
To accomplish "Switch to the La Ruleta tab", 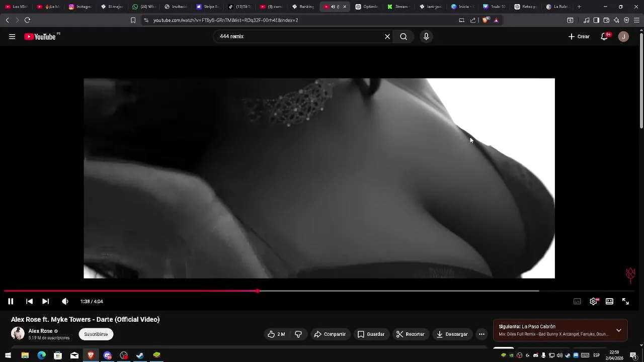I will coord(557,7).
